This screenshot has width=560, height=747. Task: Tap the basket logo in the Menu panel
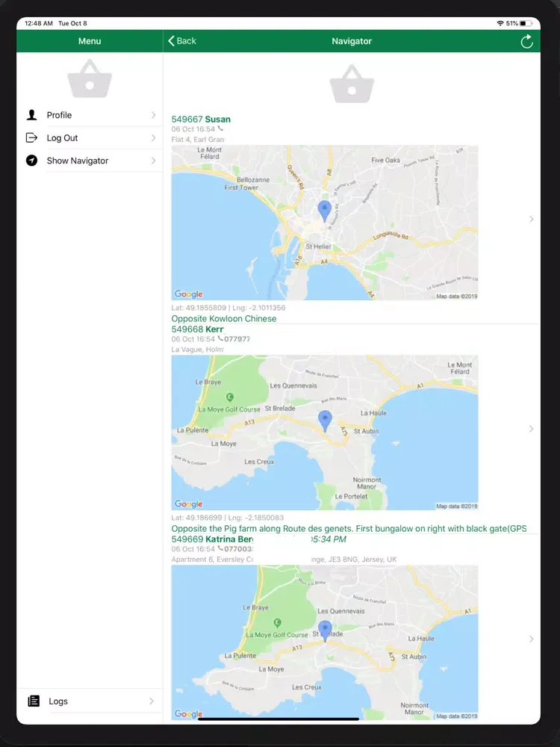tap(90, 78)
